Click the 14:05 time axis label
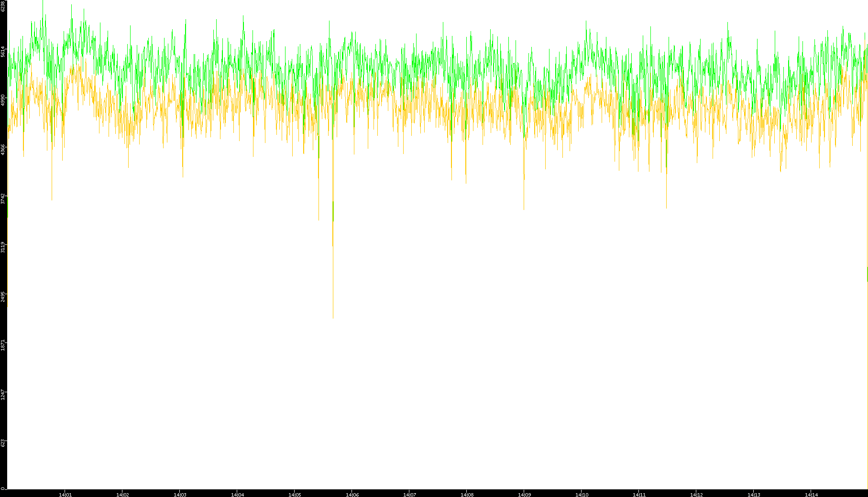 [295, 495]
